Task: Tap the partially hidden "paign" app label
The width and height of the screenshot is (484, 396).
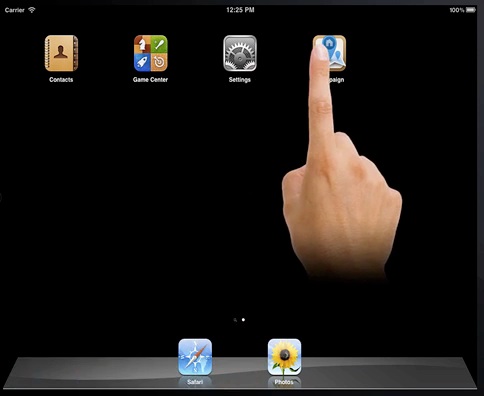Action: [336, 80]
